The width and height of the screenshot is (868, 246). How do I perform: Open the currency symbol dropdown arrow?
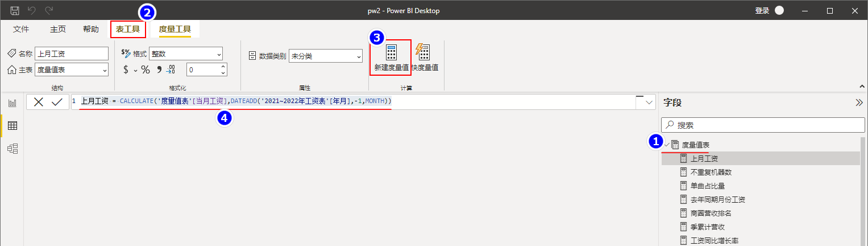tap(135, 70)
